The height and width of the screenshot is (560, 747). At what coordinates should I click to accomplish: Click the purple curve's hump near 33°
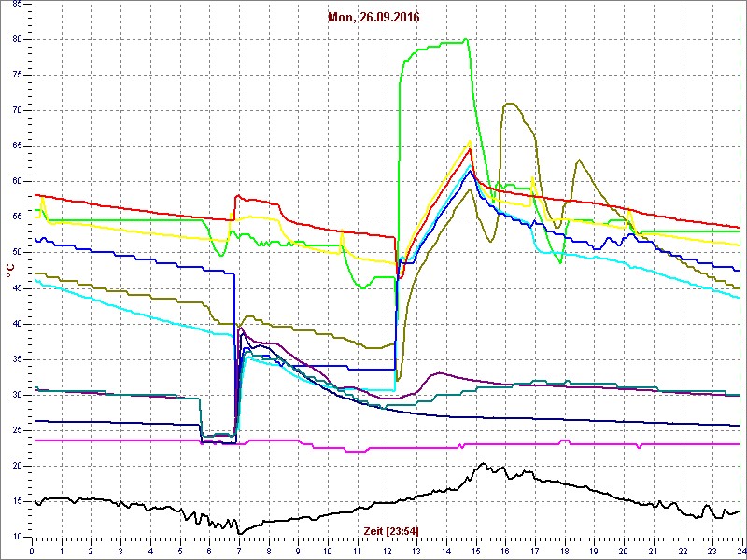[x=439, y=372]
